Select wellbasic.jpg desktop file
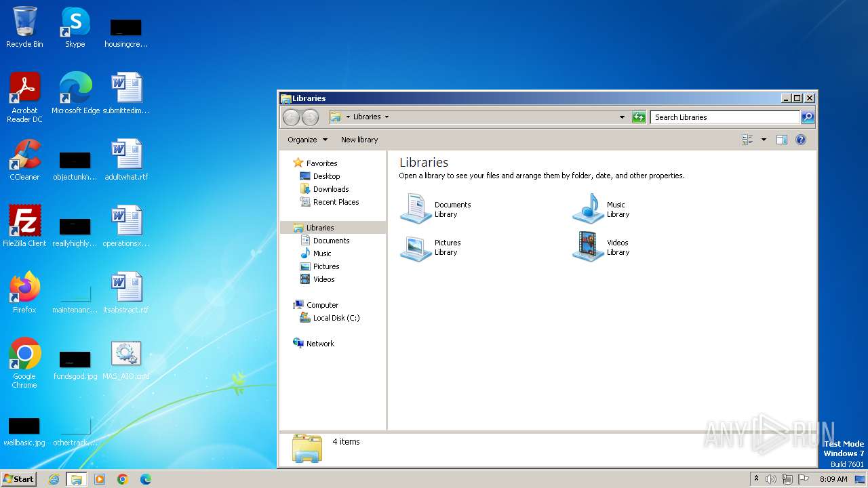Viewport: 868px width, 488px height. (x=24, y=430)
